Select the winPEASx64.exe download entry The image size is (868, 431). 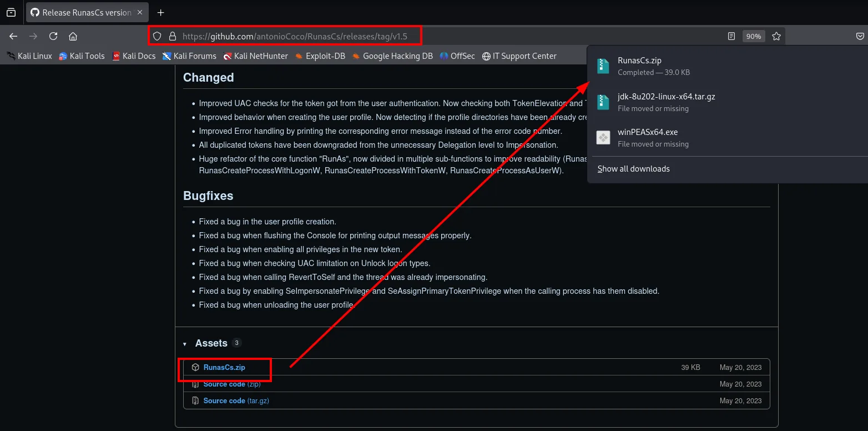[727, 137]
